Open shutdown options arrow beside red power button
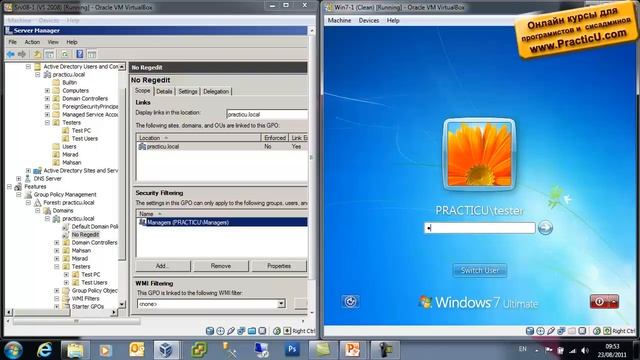640x360 pixels. (x=614, y=302)
